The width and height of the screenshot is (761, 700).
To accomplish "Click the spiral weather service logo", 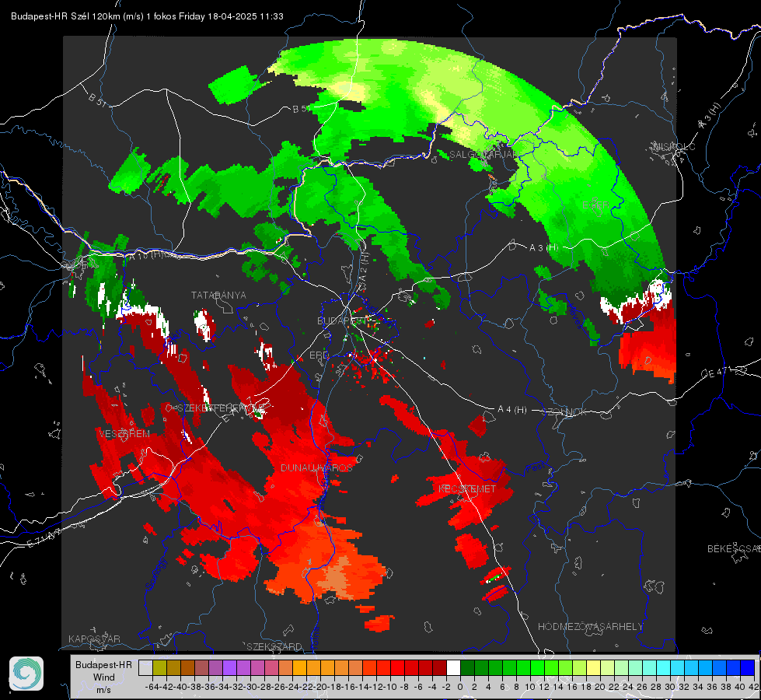I will pos(26,674).
